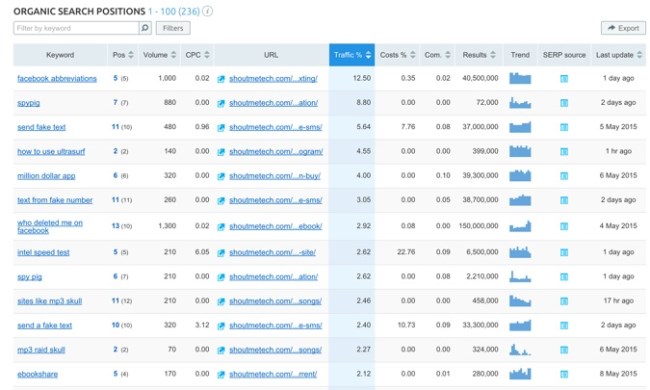The image size is (650, 390).
Task: Open the million dollar app keyword link
Action: coord(46,176)
